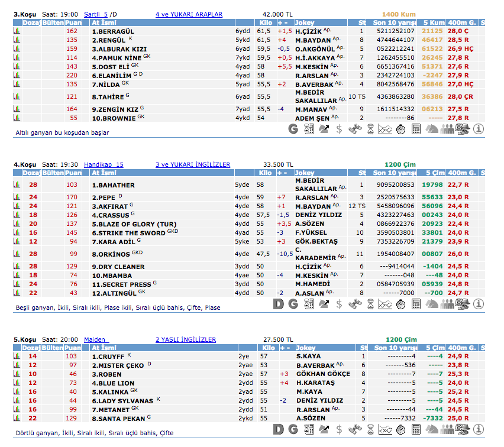Screen dimensions: 504x447
Task: Click bar chart icon next to 8.ORKİNOS
Action: pyautogui.click(x=17, y=254)
